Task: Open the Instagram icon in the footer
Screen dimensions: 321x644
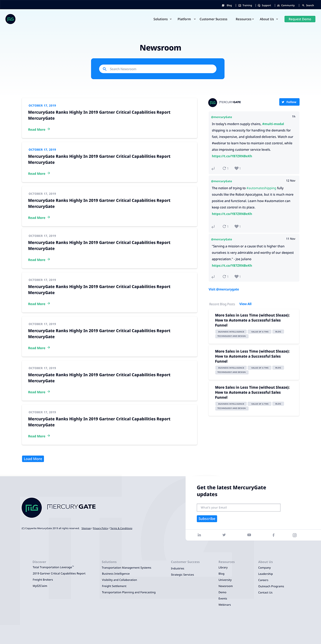Action: tap(295, 535)
